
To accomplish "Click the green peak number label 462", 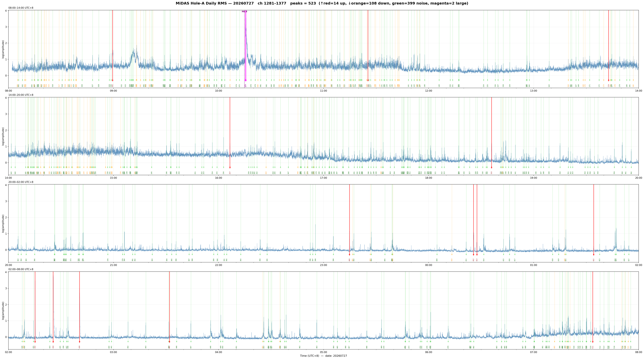I will 300,347.
